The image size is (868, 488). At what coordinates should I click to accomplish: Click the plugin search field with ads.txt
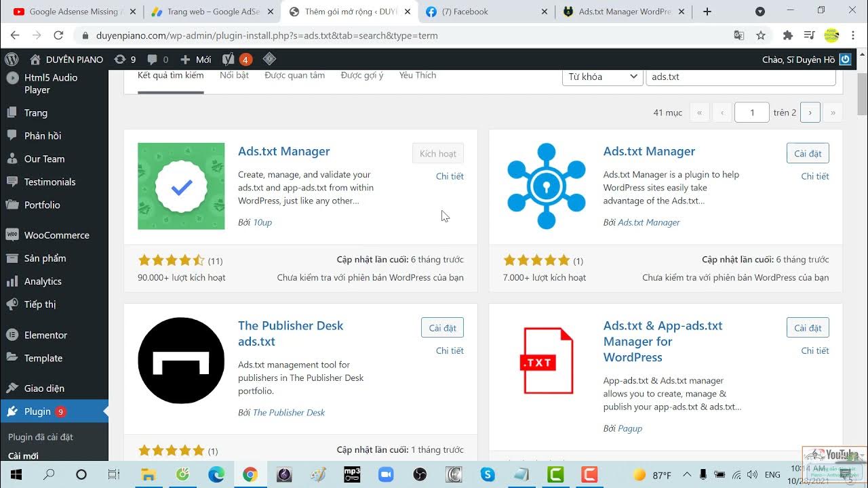(x=741, y=77)
